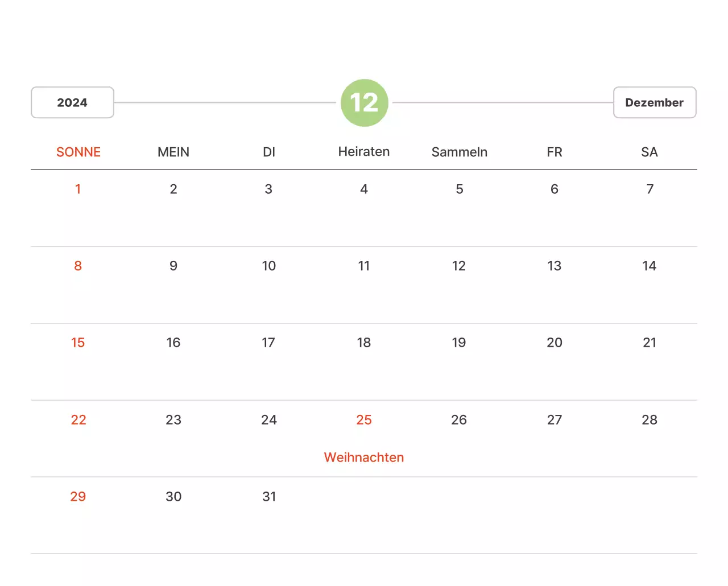This screenshot has width=728, height=586.
Task: Pick day 9 in the calendar
Action: point(173,266)
